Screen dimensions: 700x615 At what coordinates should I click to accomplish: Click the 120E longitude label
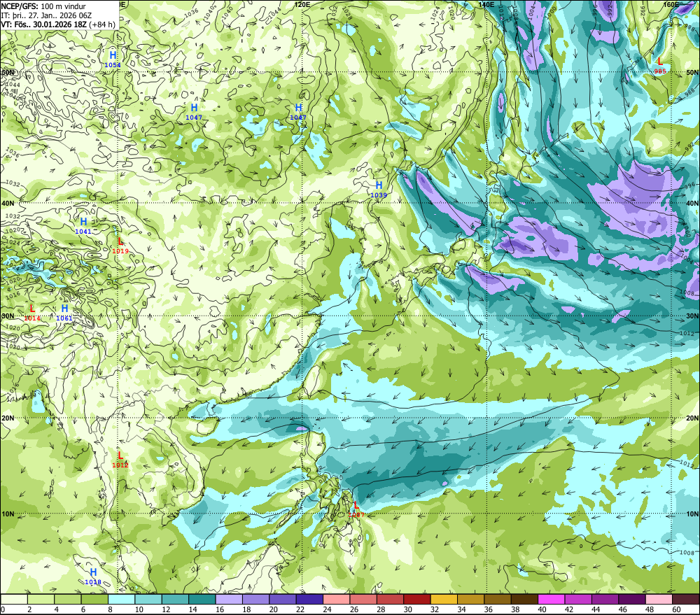pos(302,4)
